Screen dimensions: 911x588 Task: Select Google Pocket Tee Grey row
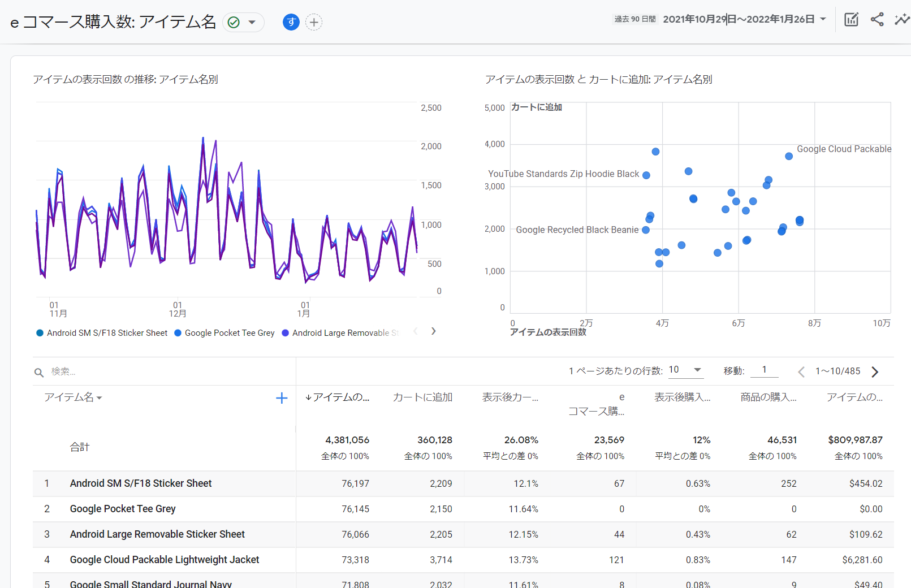tap(463, 509)
